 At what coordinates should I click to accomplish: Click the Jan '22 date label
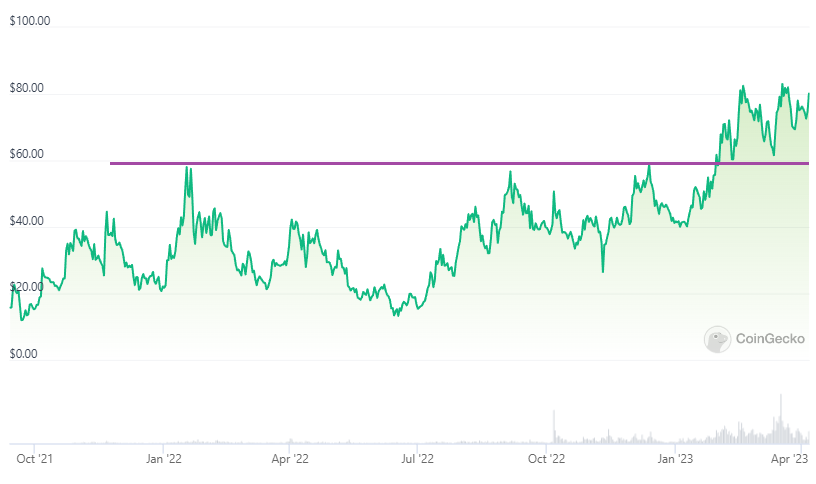(x=164, y=459)
